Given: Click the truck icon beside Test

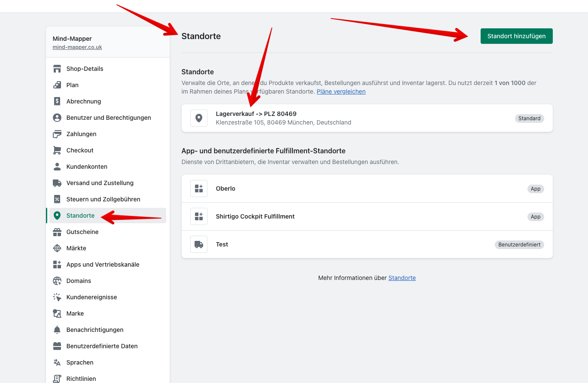Looking at the screenshot, I should (x=199, y=244).
